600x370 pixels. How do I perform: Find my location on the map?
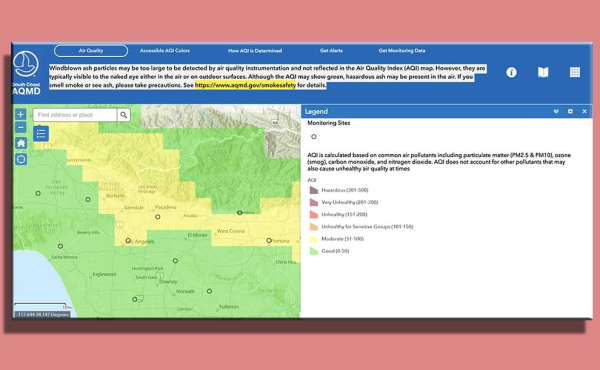(x=21, y=159)
